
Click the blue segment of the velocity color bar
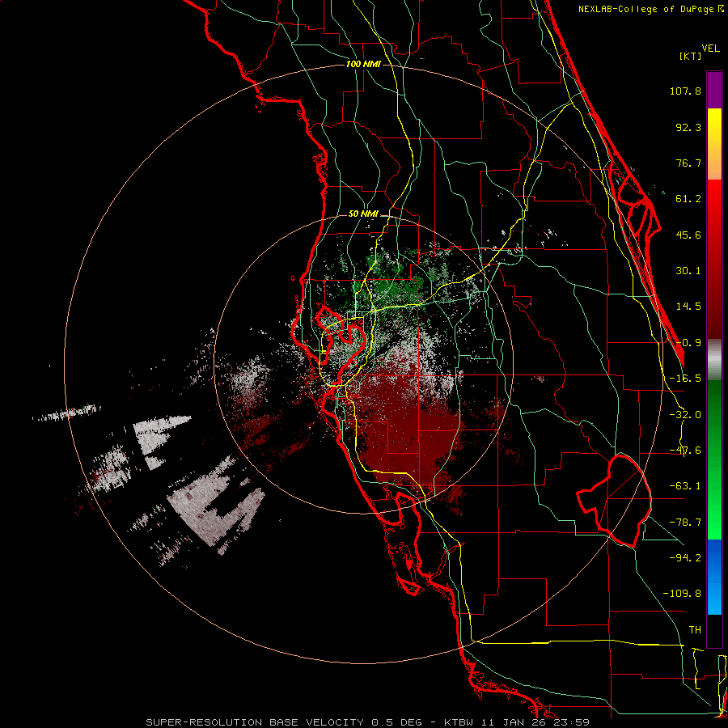tap(714, 577)
